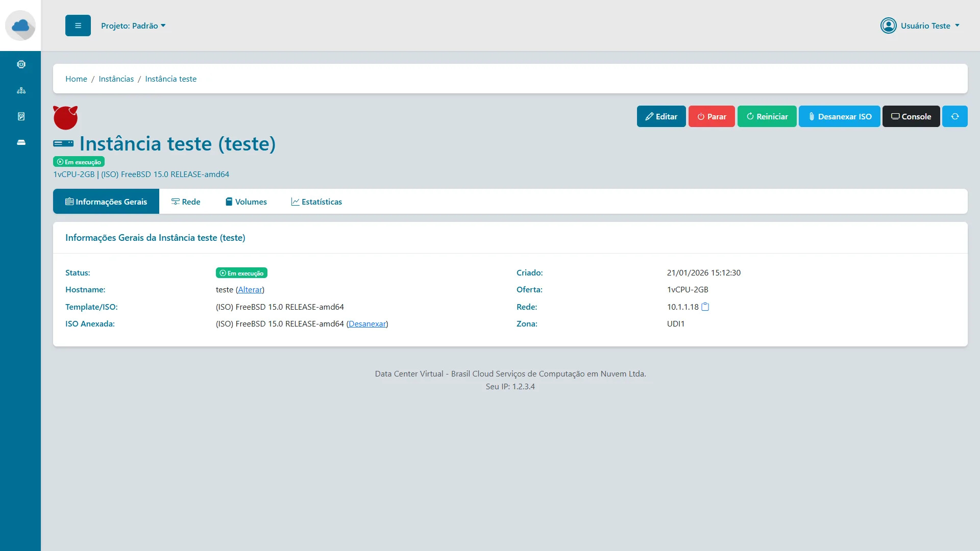
Task: Open volumes using the hard disk sidebar icon
Action: [21, 116]
